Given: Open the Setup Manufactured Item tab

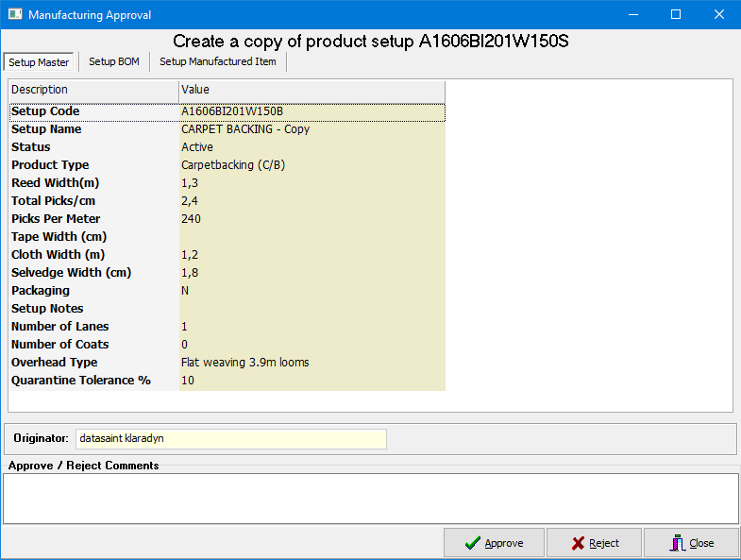Looking at the screenshot, I should pos(218,61).
